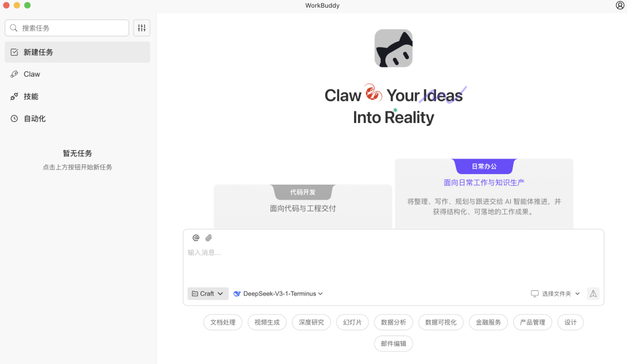Click the 深度研究 suggestion chip
Image resolution: width=627 pixels, height=364 pixels.
[x=311, y=322]
